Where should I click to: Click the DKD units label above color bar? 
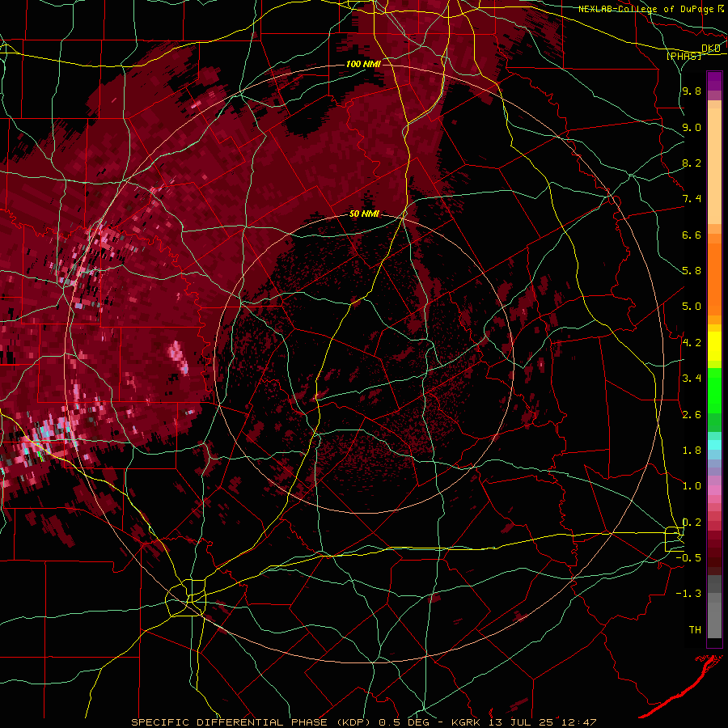tap(711, 49)
